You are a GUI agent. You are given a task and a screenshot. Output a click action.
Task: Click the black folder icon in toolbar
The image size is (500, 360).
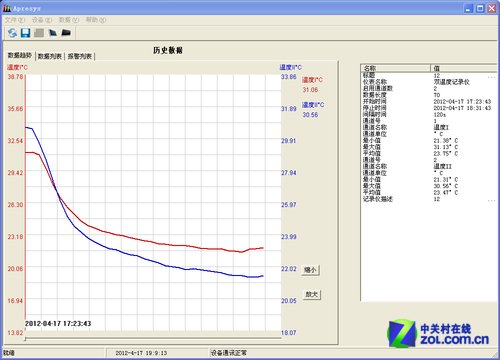pos(66,33)
